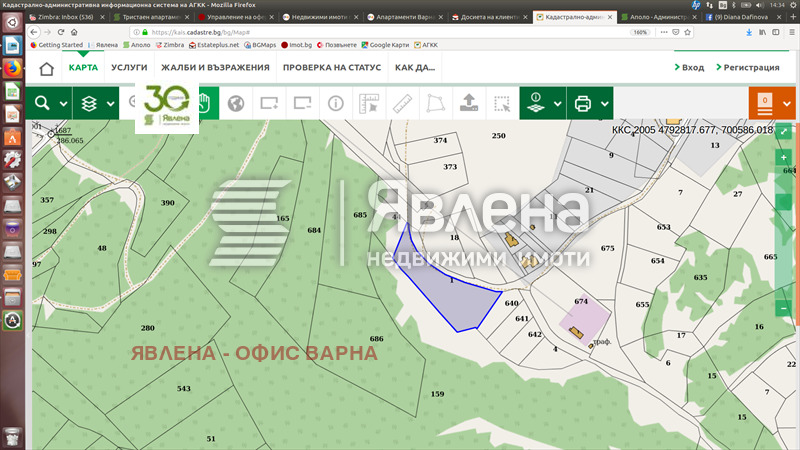This screenshot has height=450, width=800.
Task: Open Ubuntu dash button in dock
Action: coord(12,22)
